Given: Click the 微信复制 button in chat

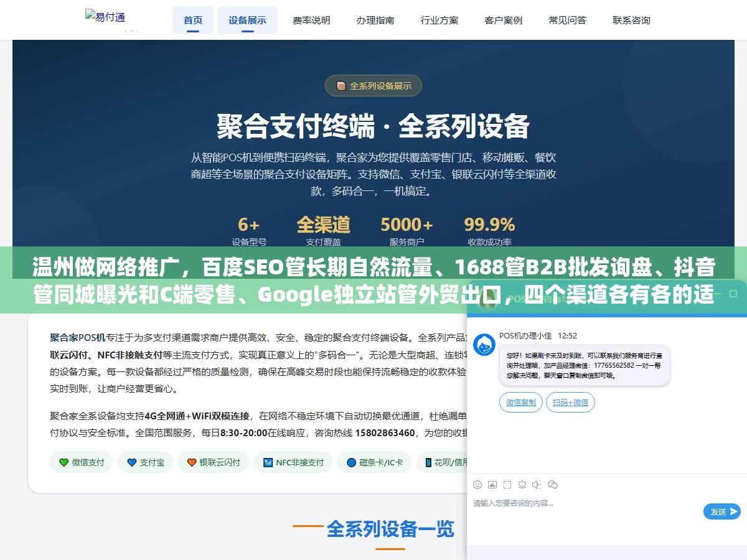Looking at the screenshot, I should coord(521,402).
